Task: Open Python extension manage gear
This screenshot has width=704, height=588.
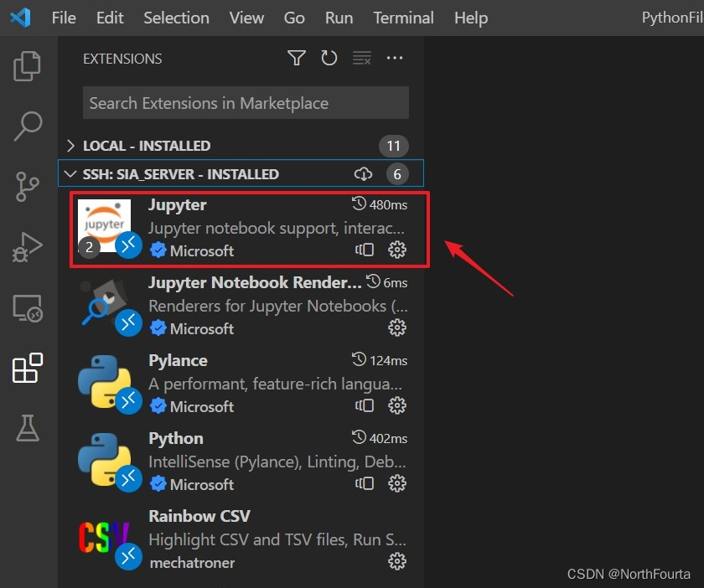Action: point(397,483)
